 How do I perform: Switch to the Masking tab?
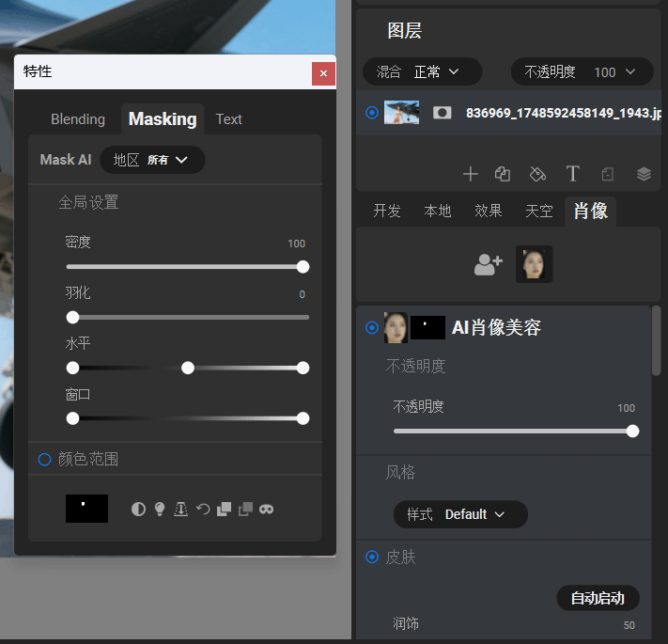pyautogui.click(x=163, y=118)
